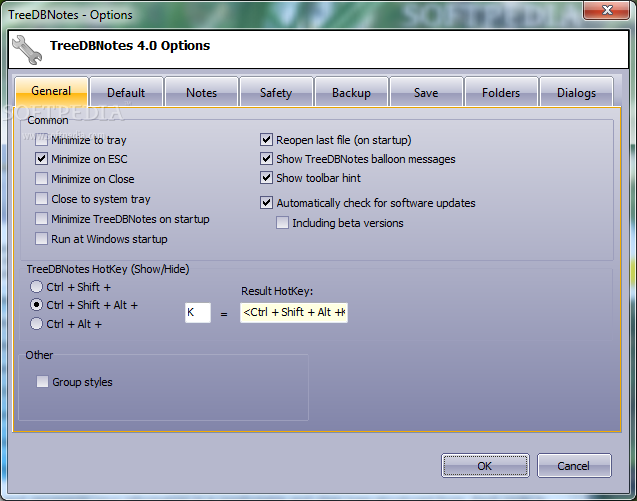Disable Automatically check for software updates

coord(266,203)
